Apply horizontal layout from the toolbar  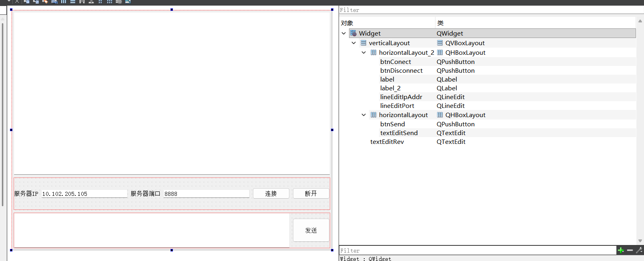click(x=64, y=2)
